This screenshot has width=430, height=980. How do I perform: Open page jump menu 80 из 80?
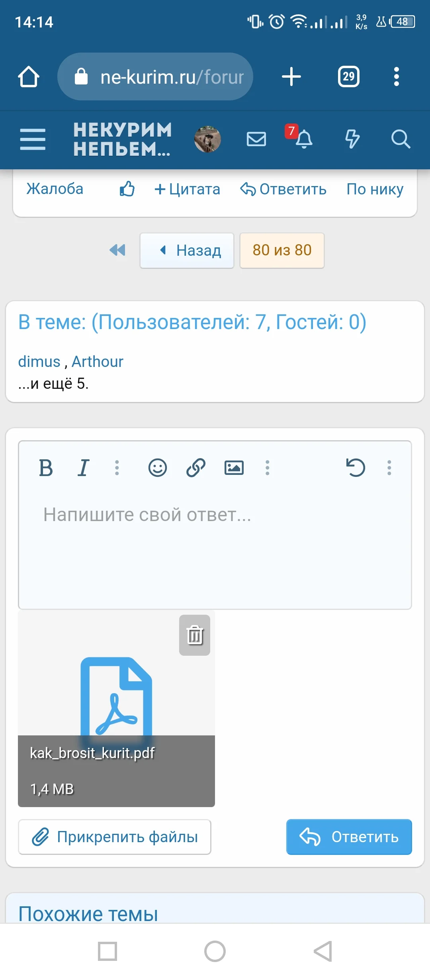(x=282, y=251)
